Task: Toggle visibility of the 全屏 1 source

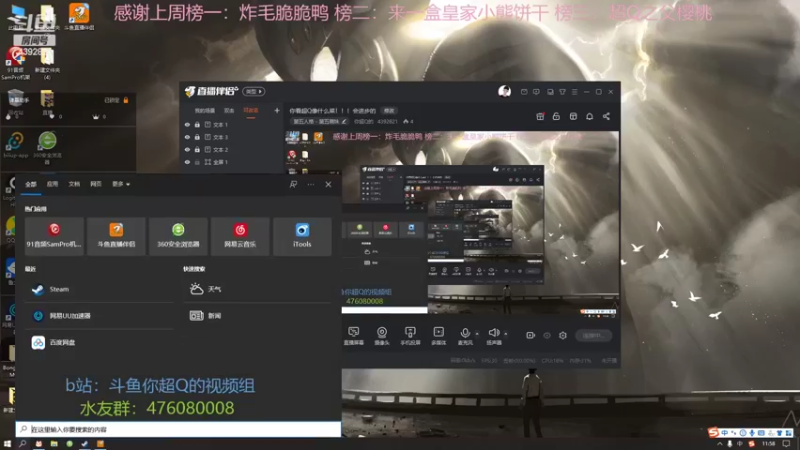Action: tap(187, 162)
